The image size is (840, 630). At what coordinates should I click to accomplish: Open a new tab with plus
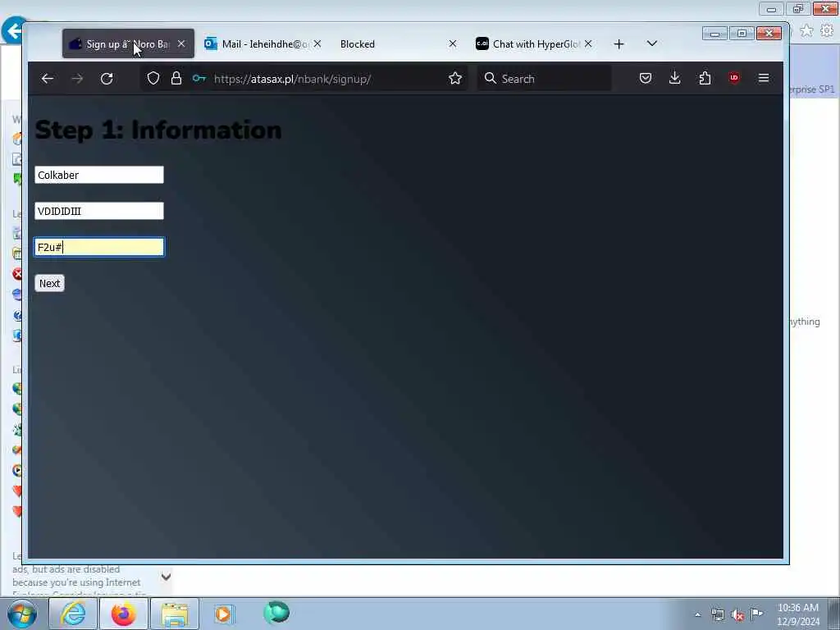[x=619, y=44]
